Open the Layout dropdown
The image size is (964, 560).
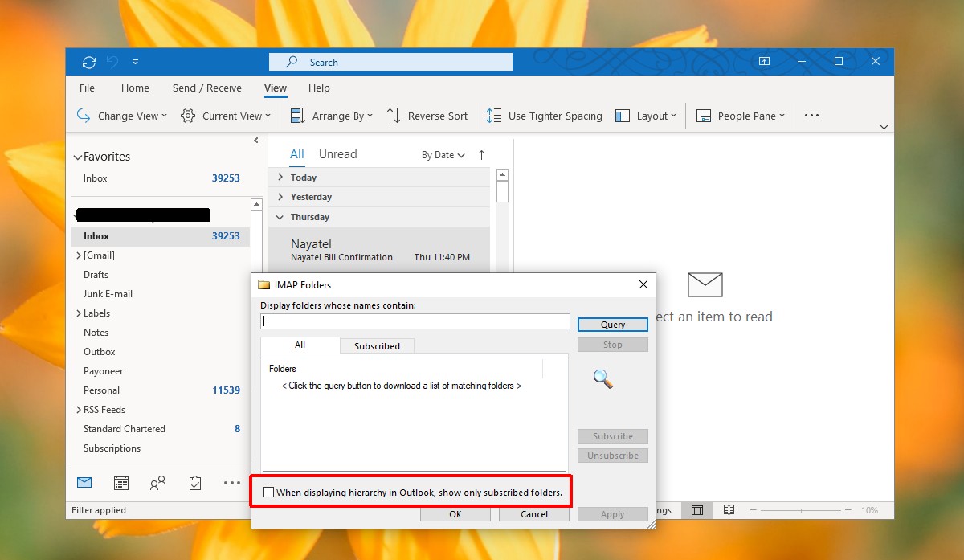[x=646, y=116]
